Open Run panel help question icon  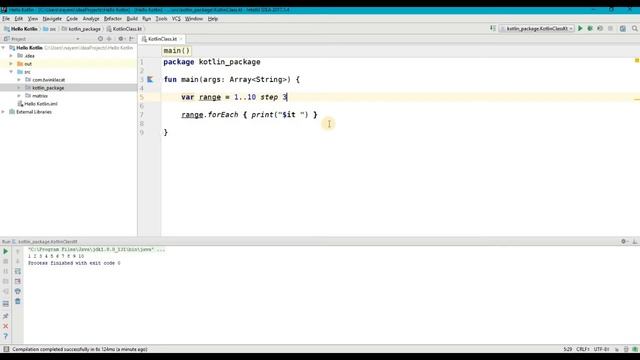click(6, 336)
